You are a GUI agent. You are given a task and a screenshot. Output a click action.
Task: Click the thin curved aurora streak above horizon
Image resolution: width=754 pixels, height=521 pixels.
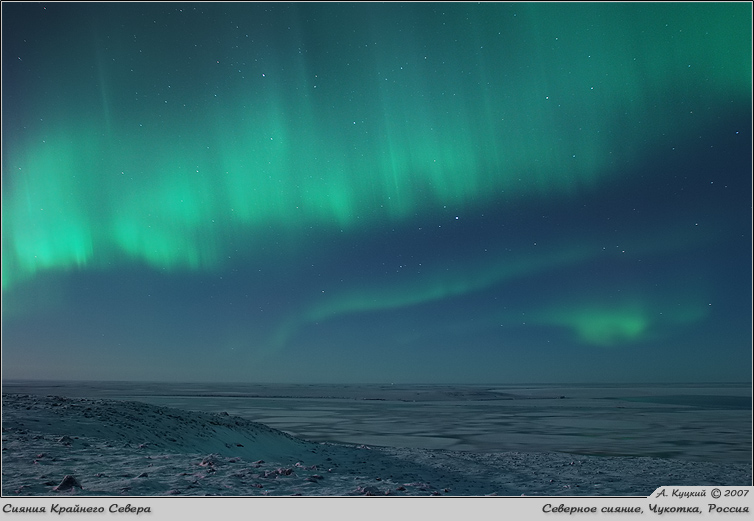point(420,293)
